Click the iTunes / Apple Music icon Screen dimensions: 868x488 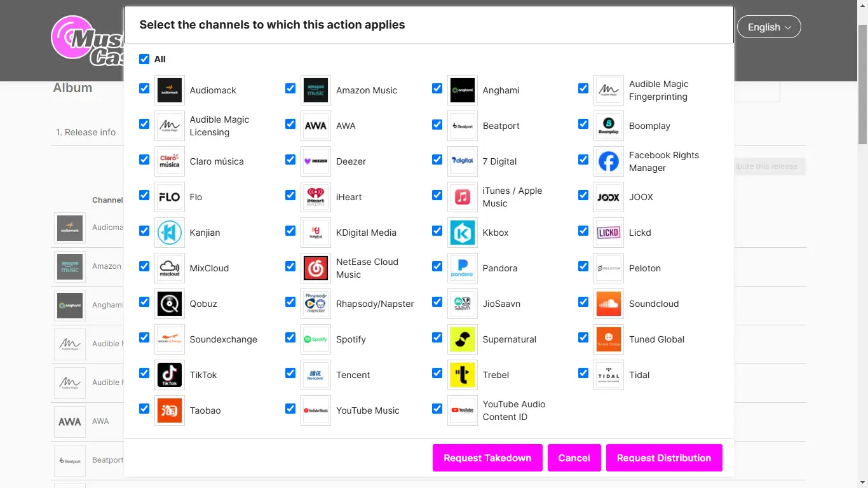pos(463,197)
